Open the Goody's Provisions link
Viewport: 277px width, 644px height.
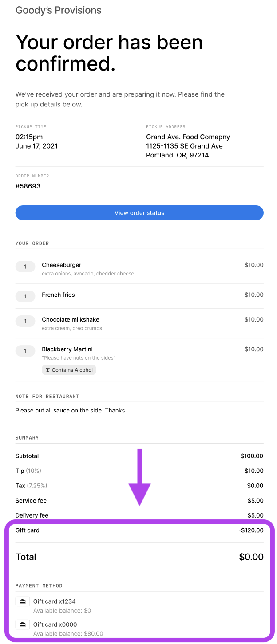pyautogui.click(x=58, y=10)
